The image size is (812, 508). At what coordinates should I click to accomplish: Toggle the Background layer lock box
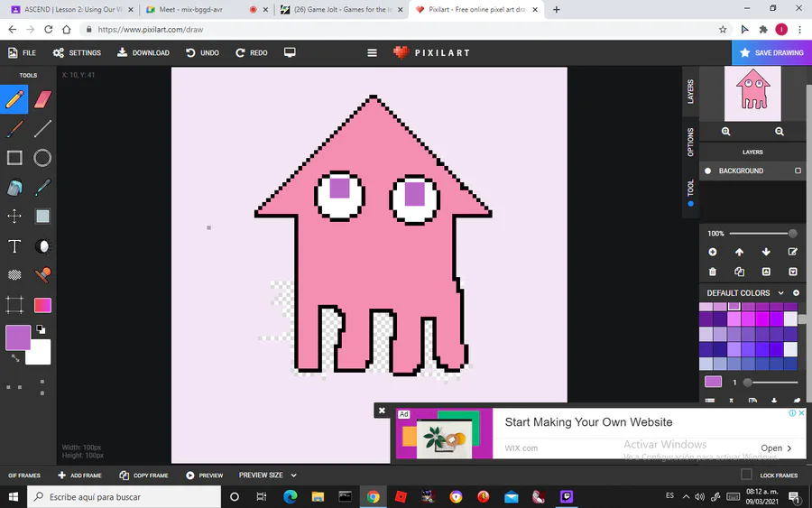[x=798, y=171]
